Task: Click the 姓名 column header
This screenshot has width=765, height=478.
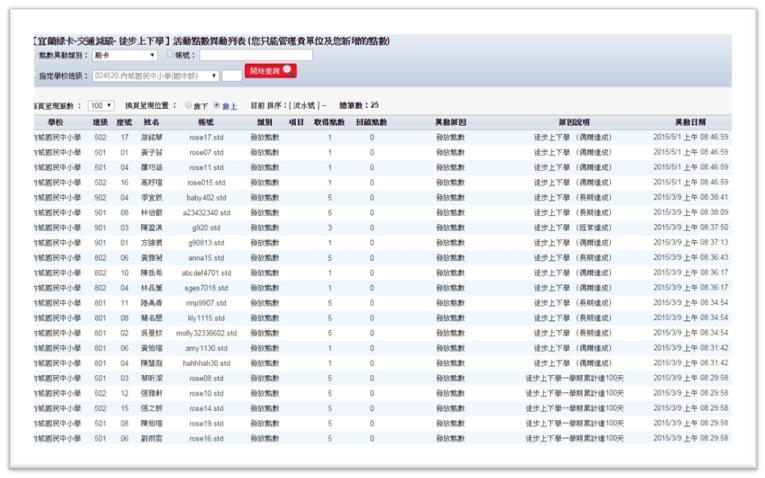Action: 152,122
